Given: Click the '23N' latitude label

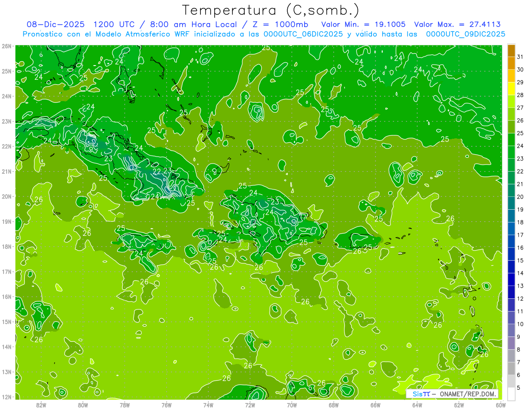Looking at the screenshot, I should click(x=6, y=121).
